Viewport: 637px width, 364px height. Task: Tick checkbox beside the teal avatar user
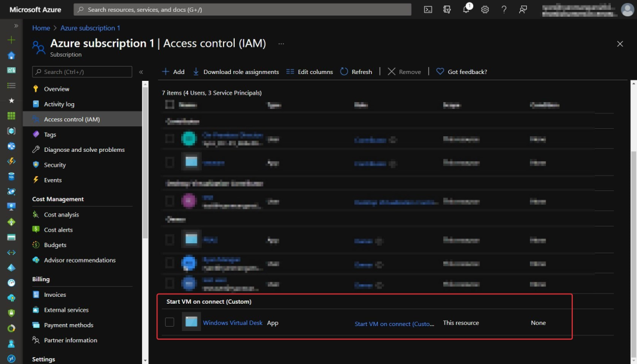pos(169,139)
